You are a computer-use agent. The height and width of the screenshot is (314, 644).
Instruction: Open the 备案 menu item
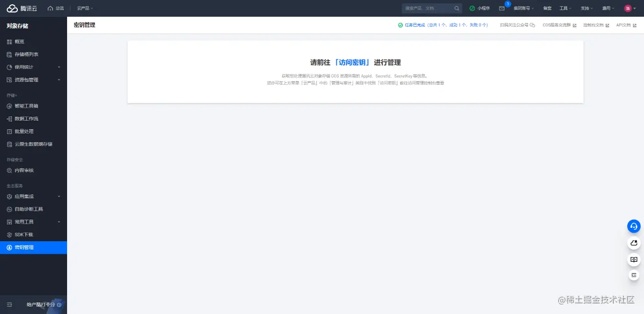point(547,8)
